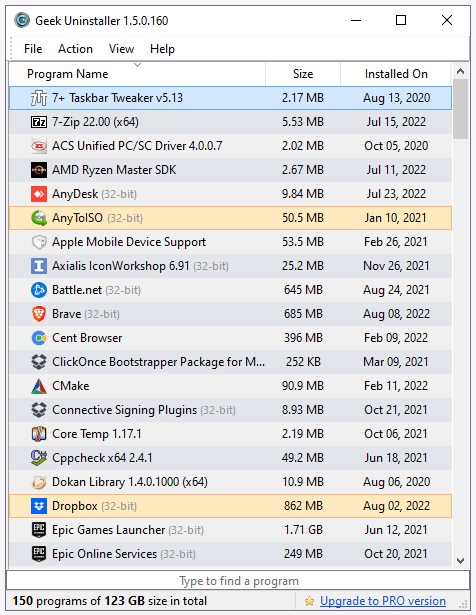Click the 50.5 MB size of AnyToISO
476x615 pixels.
303,218
